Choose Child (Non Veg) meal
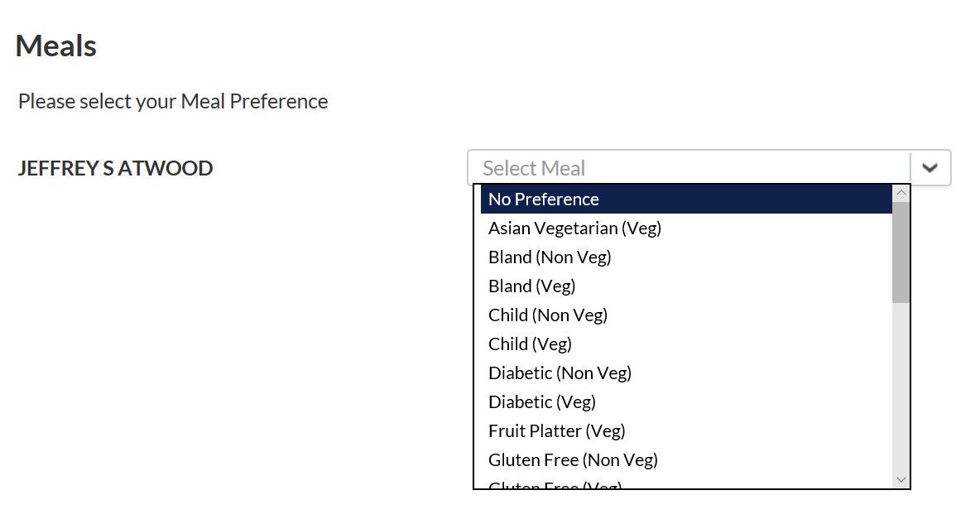980x524 pixels. click(x=547, y=315)
